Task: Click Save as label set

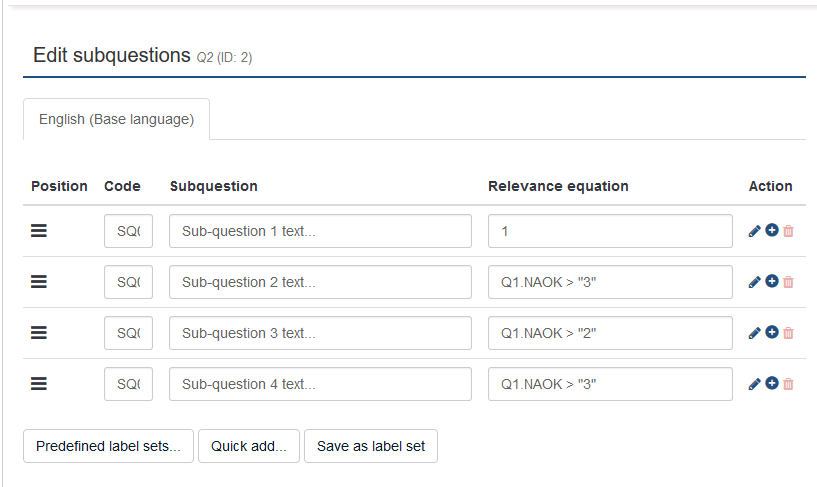Action: (371, 446)
